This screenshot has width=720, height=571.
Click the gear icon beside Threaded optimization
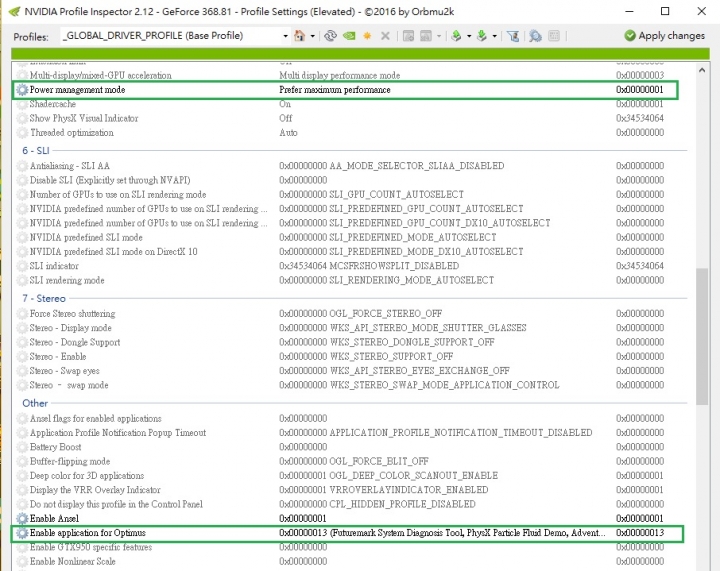[22, 133]
